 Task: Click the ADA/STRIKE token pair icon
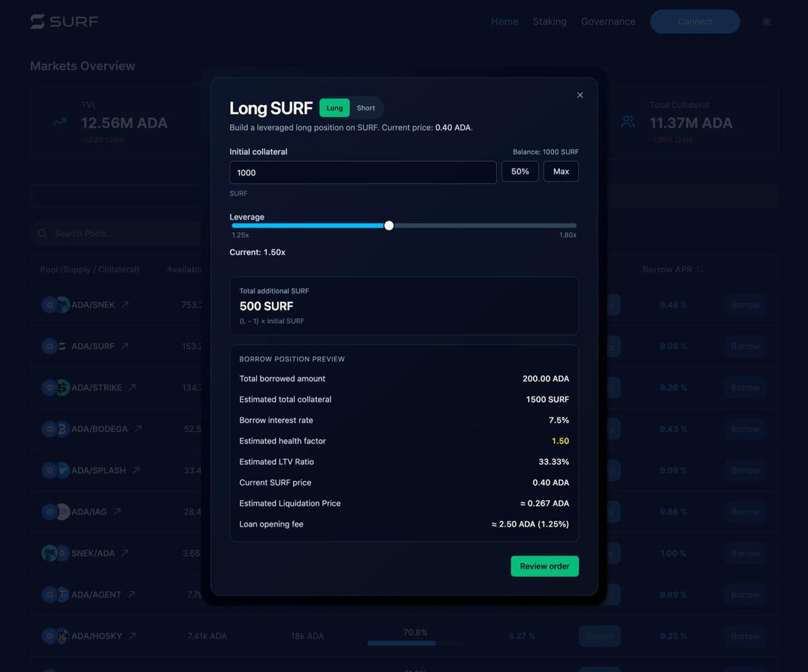click(x=55, y=388)
